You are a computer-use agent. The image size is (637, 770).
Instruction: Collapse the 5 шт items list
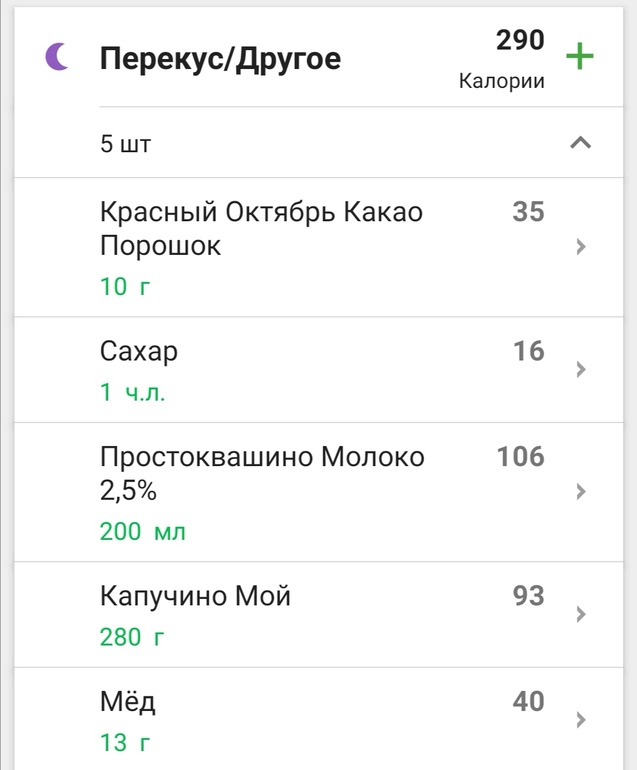(580, 143)
